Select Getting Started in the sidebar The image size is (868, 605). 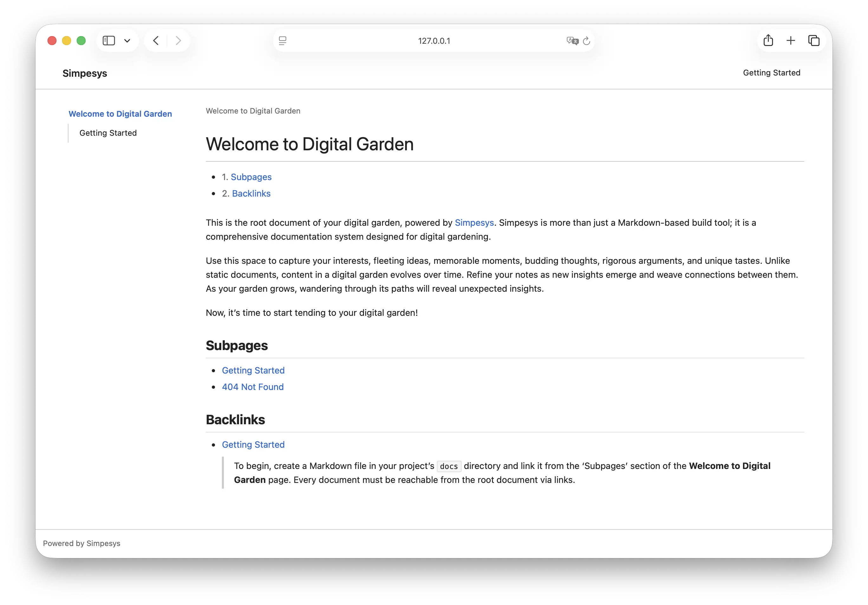point(108,133)
